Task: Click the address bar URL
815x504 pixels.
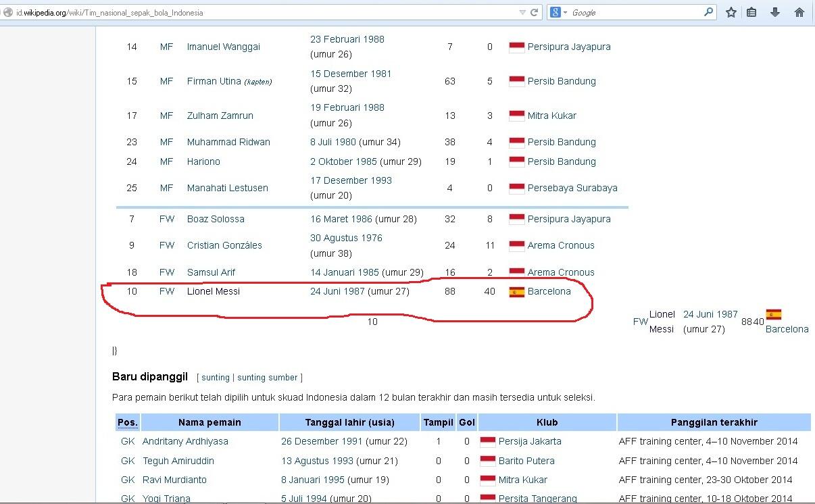Action: [x=109, y=13]
